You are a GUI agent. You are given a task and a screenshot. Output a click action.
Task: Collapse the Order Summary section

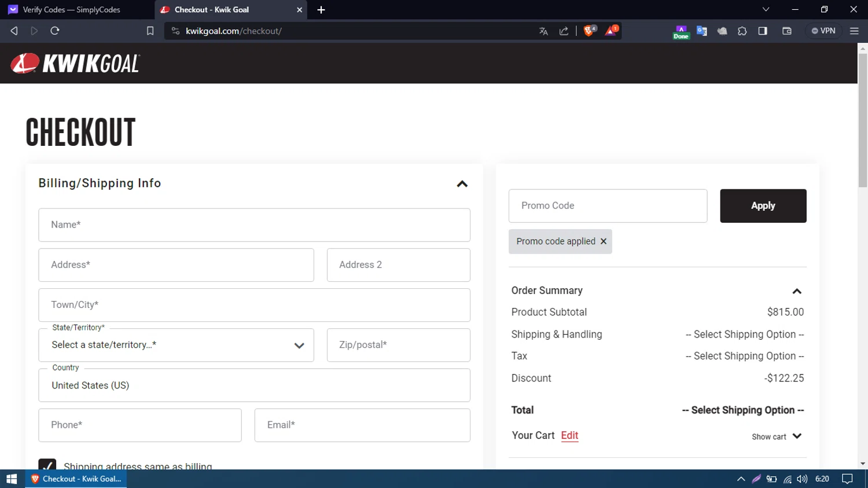pyautogui.click(x=797, y=291)
